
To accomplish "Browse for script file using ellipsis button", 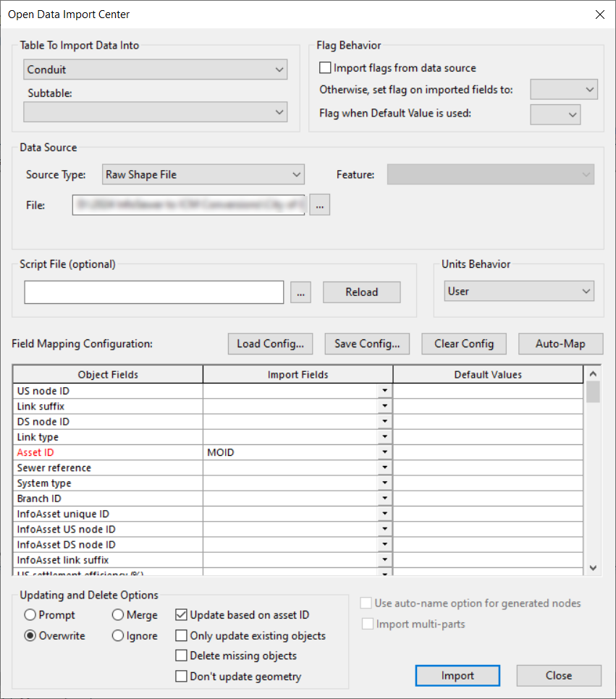I will pyautogui.click(x=300, y=292).
